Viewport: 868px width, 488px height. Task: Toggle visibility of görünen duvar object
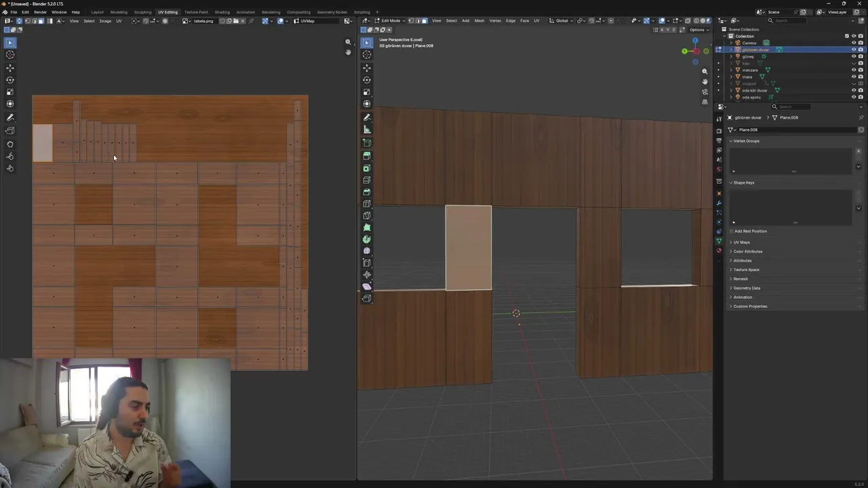coord(854,49)
